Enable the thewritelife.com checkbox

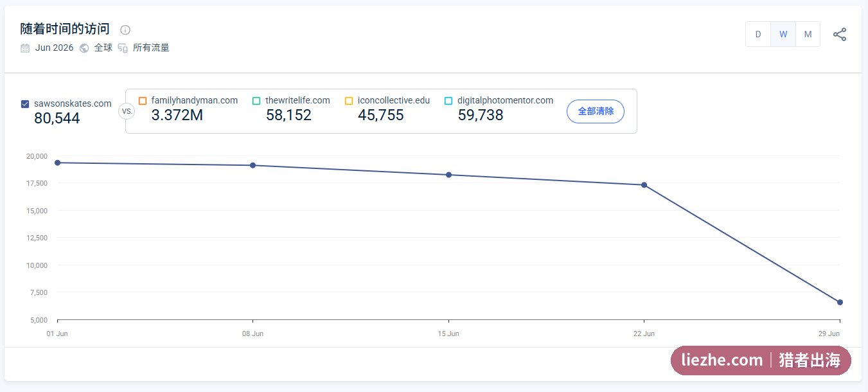coord(256,101)
